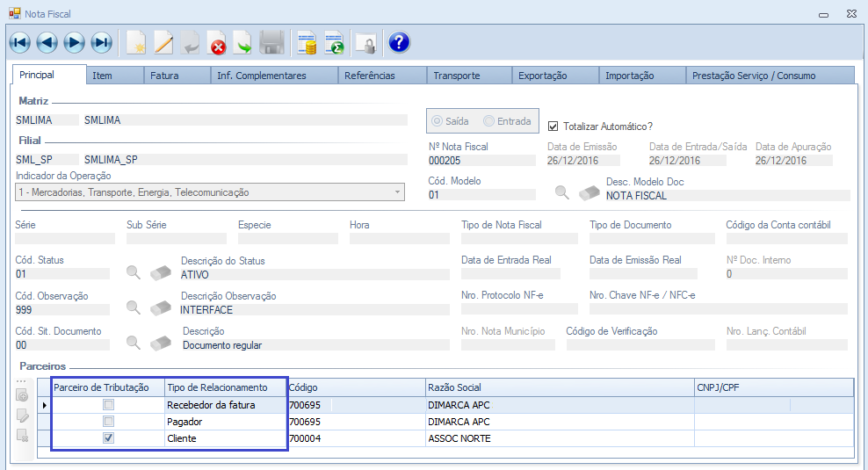This screenshot has width=868, height=470.
Task: Click the search magnifier beside Cód. Status
Action: coord(134,273)
